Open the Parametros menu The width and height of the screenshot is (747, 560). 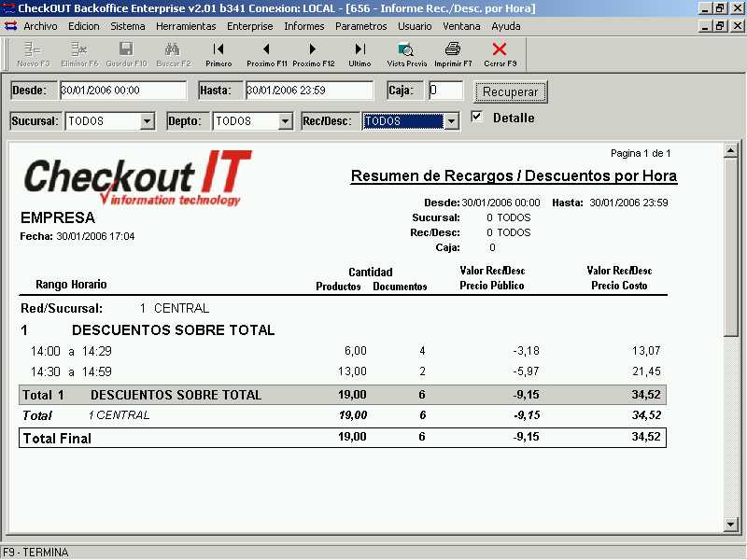click(x=361, y=26)
